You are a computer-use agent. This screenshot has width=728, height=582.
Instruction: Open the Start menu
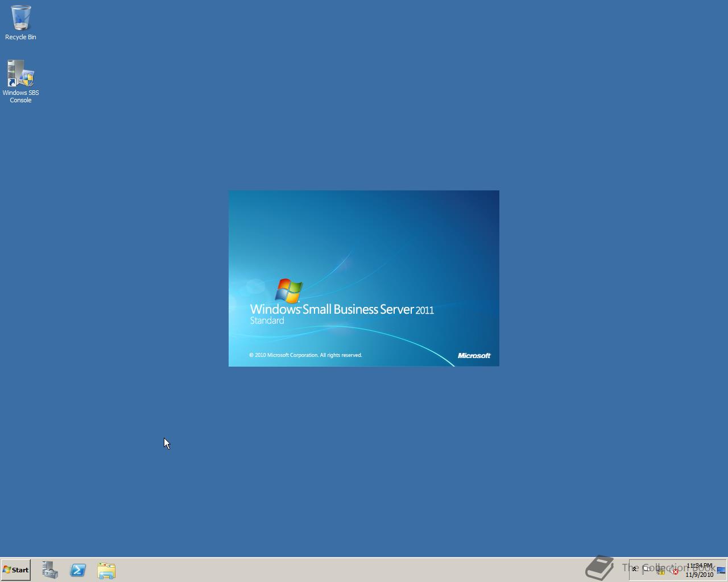(16, 569)
